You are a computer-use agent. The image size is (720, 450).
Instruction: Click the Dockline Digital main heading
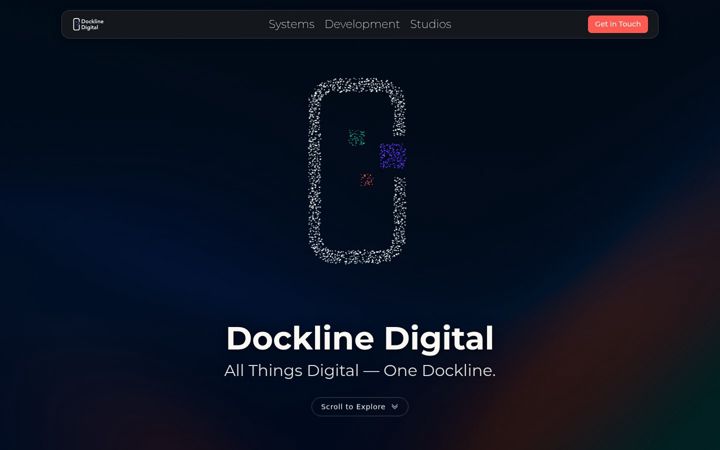tap(360, 338)
